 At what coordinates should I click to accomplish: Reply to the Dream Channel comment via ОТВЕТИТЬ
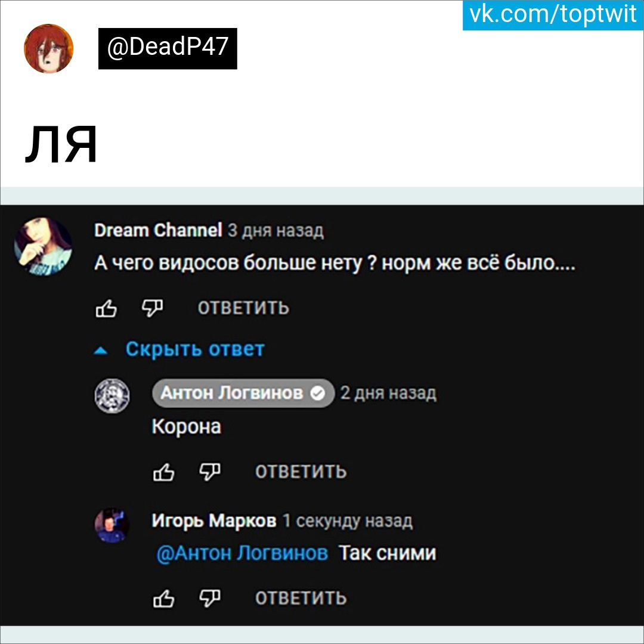[x=243, y=308]
